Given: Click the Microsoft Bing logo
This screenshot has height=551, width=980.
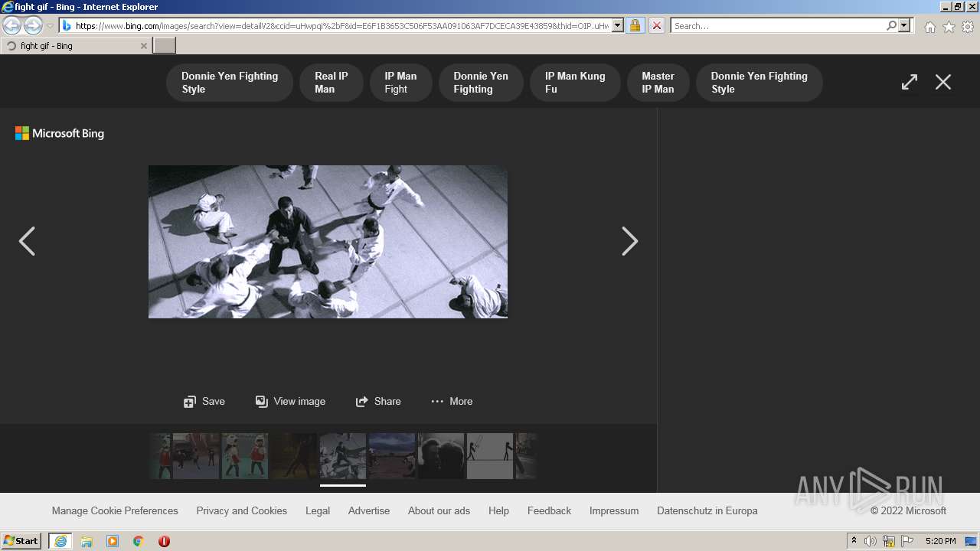Looking at the screenshot, I should pos(60,133).
